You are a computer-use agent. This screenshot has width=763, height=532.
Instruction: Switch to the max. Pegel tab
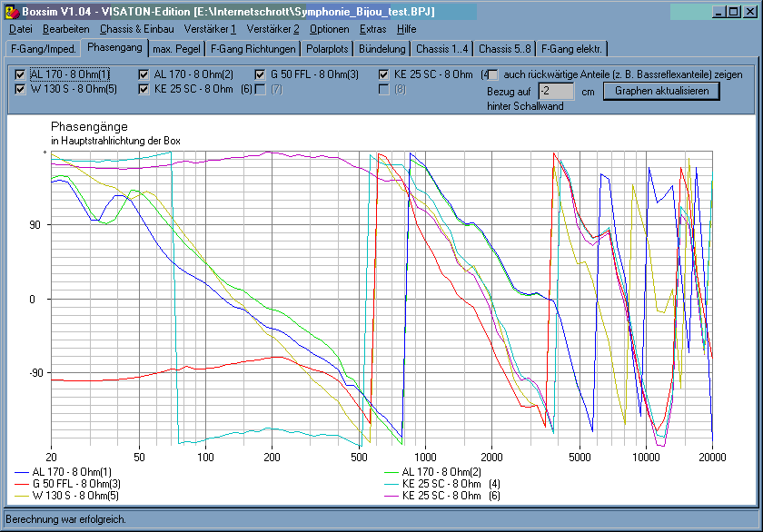pos(174,48)
